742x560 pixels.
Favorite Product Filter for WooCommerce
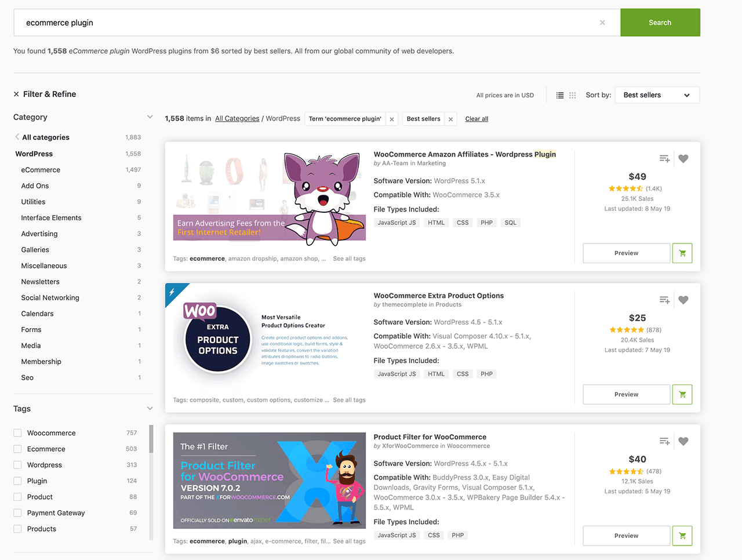click(683, 441)
